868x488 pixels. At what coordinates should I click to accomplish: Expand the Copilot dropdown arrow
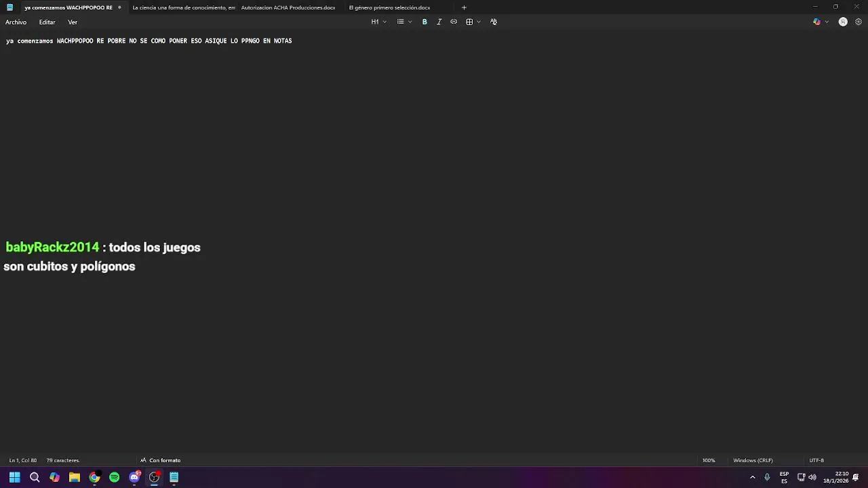point(827,22)
